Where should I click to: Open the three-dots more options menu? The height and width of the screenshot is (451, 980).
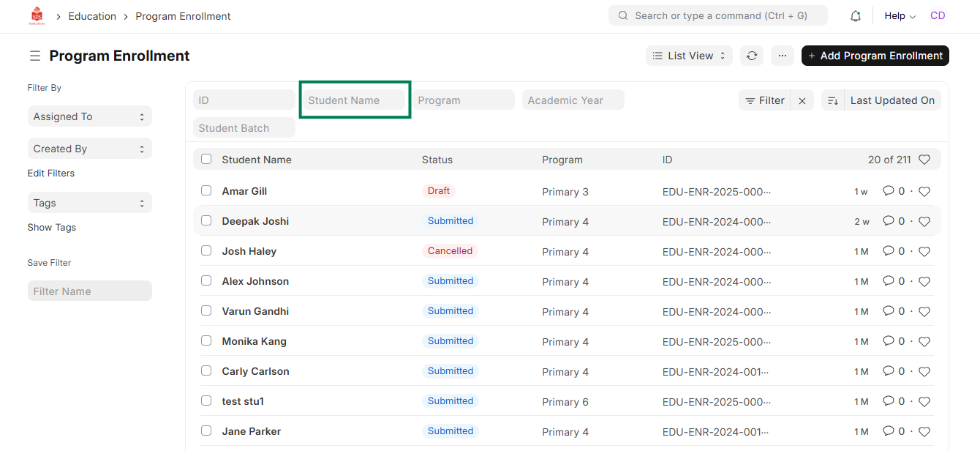(x=782, y=56)
